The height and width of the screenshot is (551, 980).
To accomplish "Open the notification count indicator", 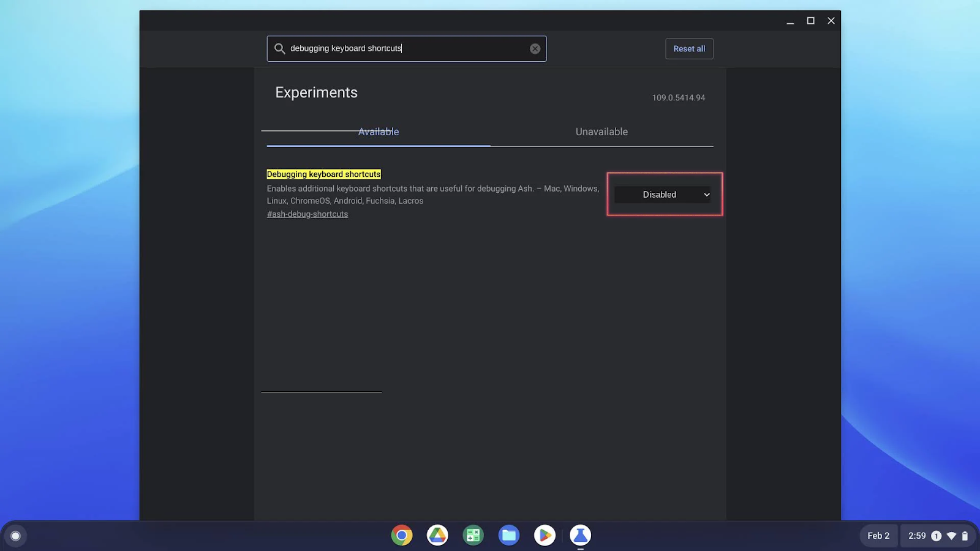I will [936, 536].
